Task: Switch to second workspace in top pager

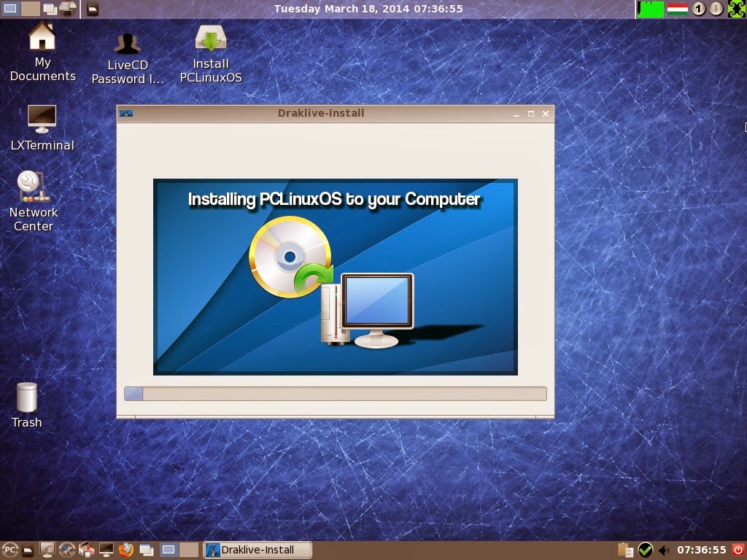Action: point(30,9)
